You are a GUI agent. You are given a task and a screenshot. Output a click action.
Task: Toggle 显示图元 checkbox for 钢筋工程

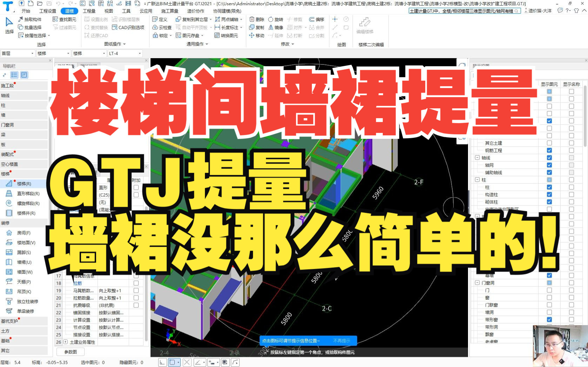click(549, 150)
